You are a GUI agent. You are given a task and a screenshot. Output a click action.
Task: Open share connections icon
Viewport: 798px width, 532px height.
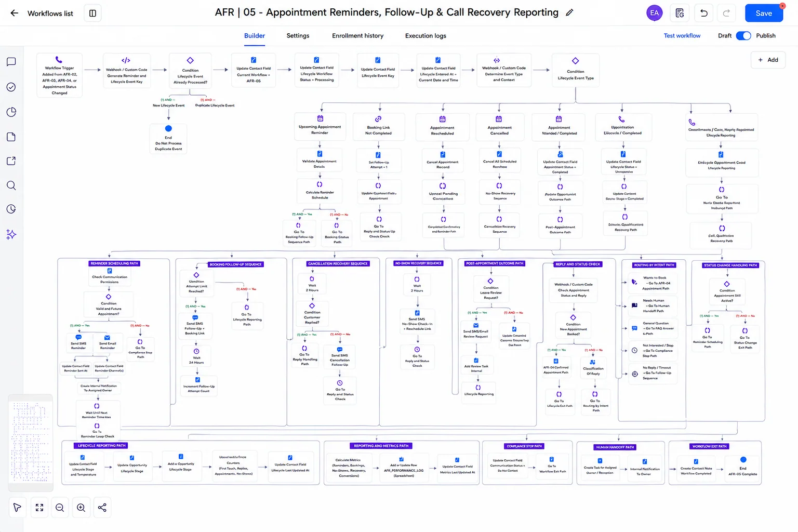(x=102, y=508)
